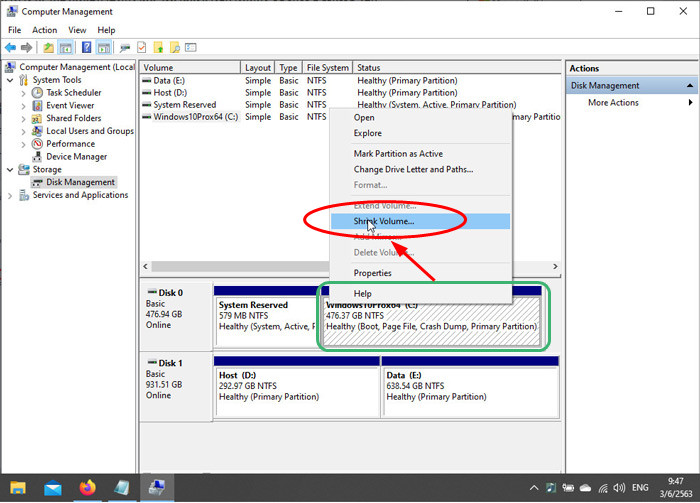700x503 pixels.
Task: Select the Computer Management (Local) root node
Action: pos(76,67)
